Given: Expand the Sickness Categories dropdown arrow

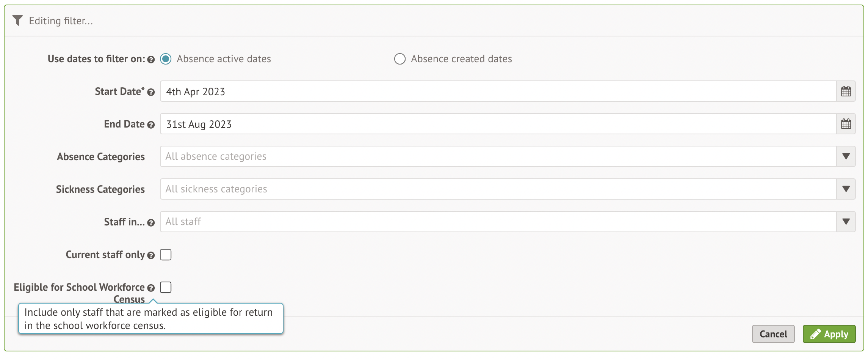Looking at the screenshot, I should click(x=846, y=189).
